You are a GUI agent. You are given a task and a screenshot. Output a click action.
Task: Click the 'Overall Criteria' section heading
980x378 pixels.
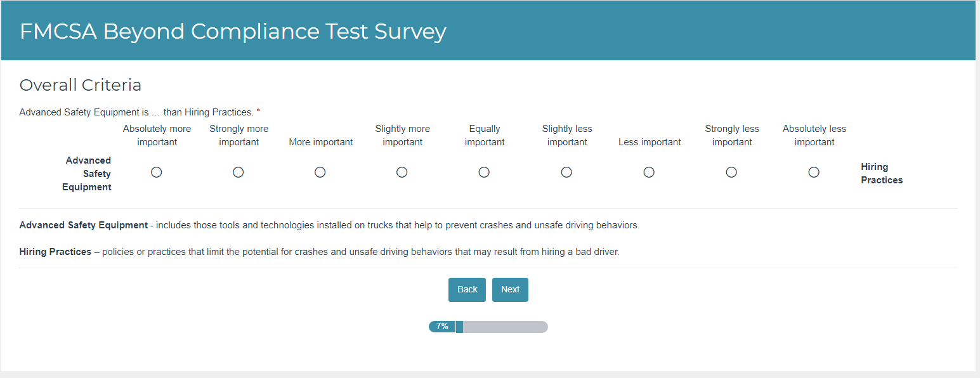tap(81, 85)
